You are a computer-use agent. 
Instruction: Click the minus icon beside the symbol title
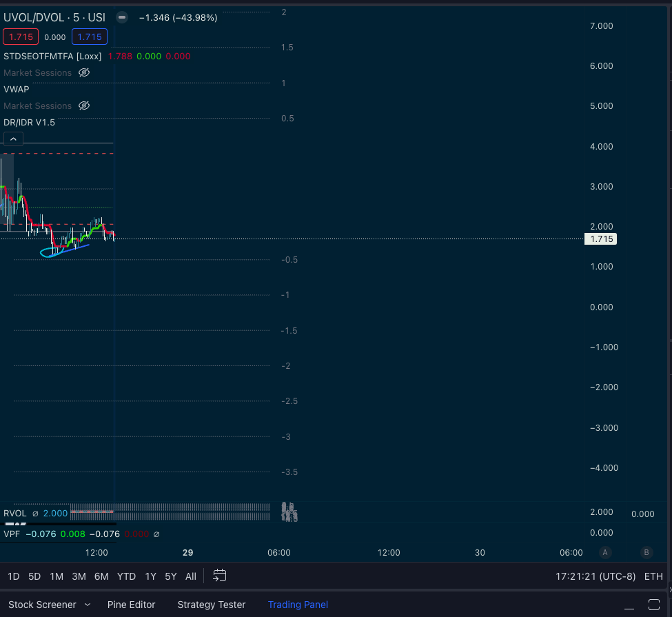tap(122, 17)
